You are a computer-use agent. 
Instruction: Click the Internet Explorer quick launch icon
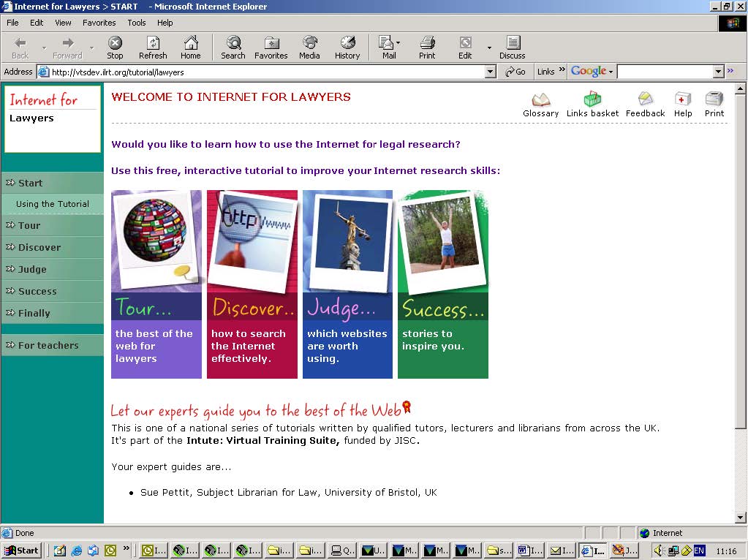pos(76,551)
